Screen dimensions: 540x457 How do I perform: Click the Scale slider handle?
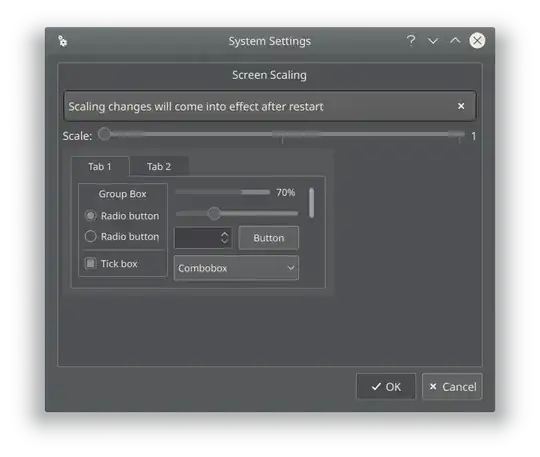pyautogui.click(x=104, y=134)
